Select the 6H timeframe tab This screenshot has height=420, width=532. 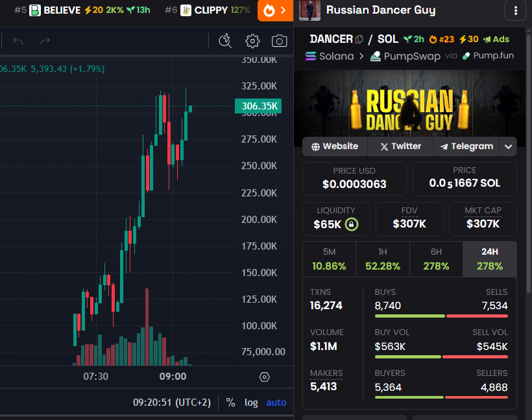point(436,259)
